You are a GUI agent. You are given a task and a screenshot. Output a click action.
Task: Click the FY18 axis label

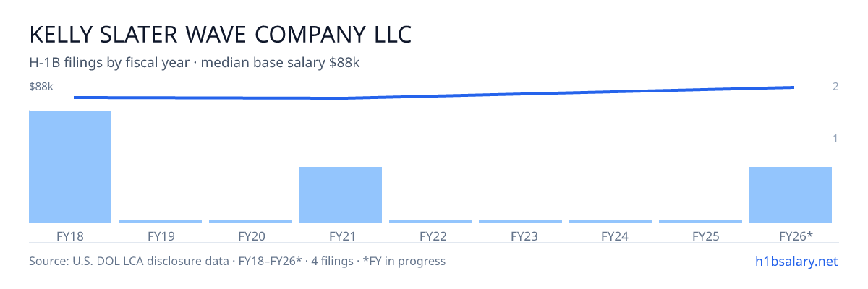tap(70, 236)
